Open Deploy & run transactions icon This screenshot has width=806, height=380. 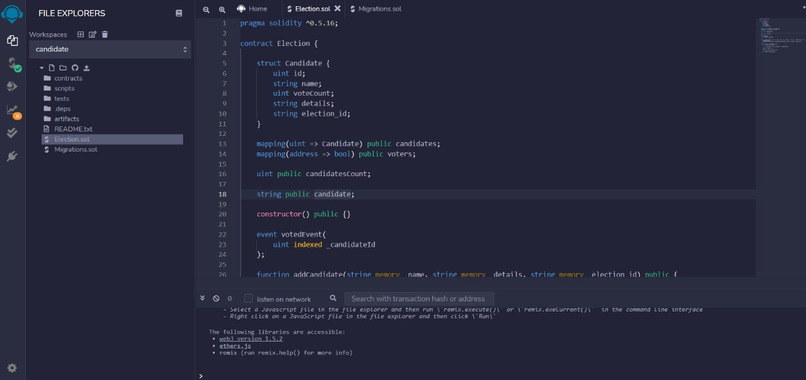pyautogui.click(x=12, y=86)
